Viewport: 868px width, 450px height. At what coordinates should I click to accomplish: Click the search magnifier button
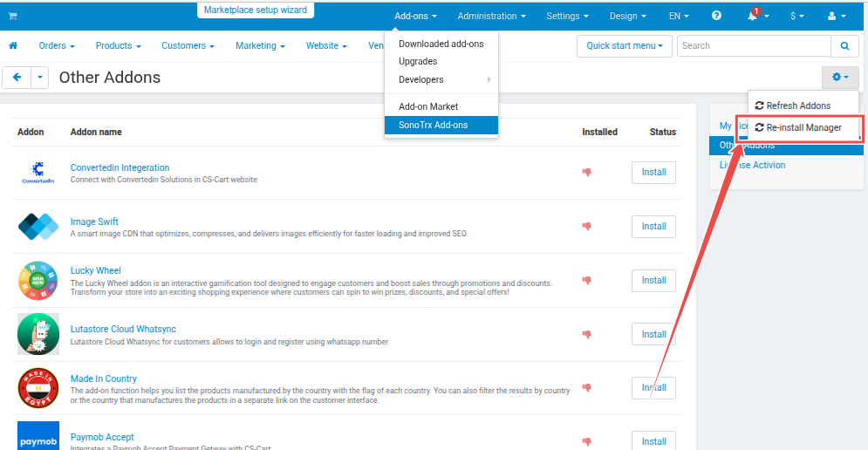(844, 45)
